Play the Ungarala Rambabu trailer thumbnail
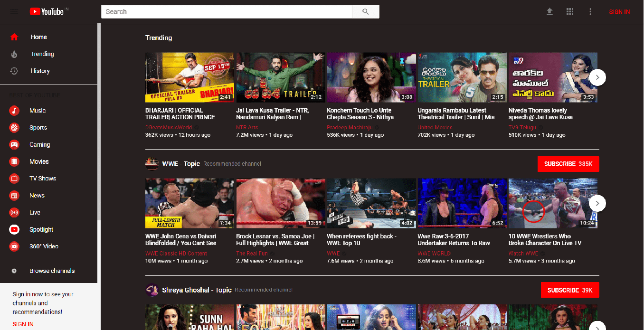Screen dimensions: 644x330 [462, 77]
